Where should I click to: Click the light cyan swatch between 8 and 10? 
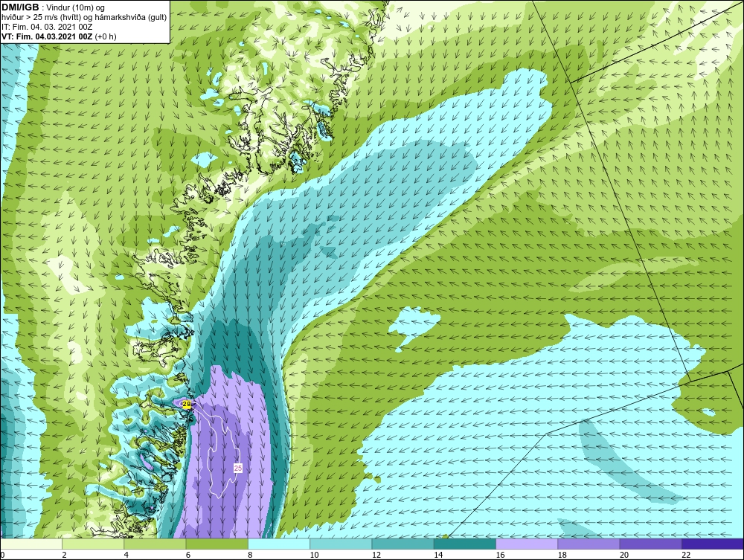tap(279, 544)
